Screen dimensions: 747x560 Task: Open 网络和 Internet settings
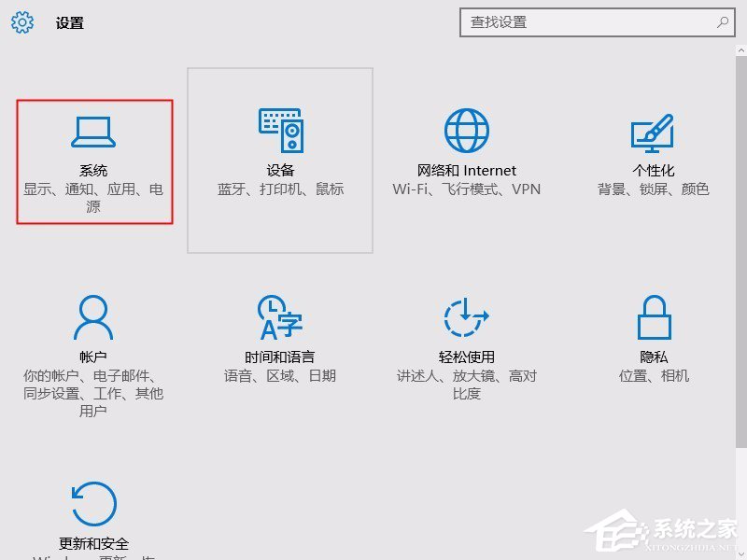467,159
